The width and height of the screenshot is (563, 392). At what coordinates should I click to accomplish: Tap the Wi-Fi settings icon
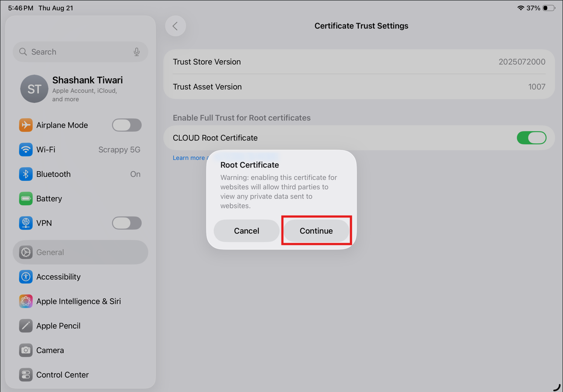26,150
